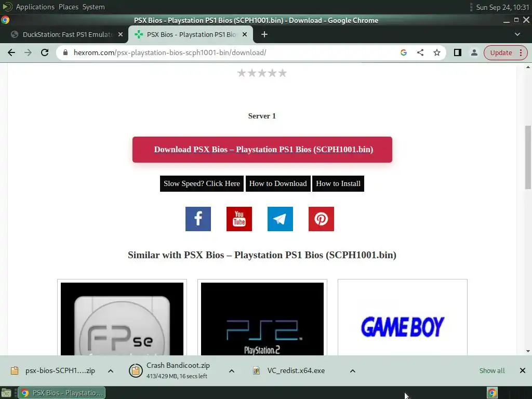
Task: Open Chrome side panel
Action: [457, 52]
